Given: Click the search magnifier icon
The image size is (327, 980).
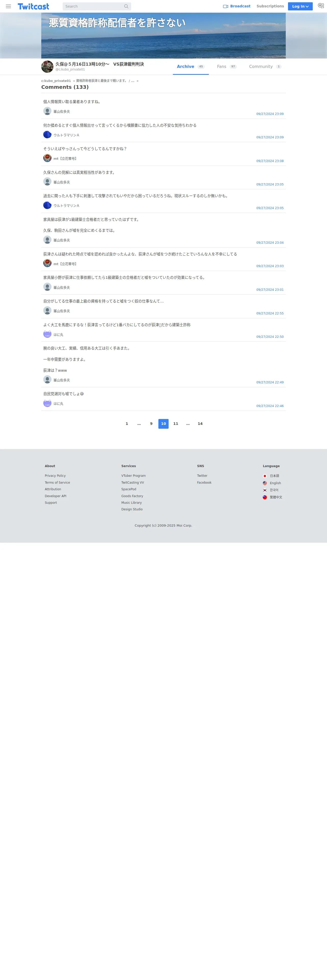Looking at the screenshot, I should pyautogui.click(x=126, y=6).
